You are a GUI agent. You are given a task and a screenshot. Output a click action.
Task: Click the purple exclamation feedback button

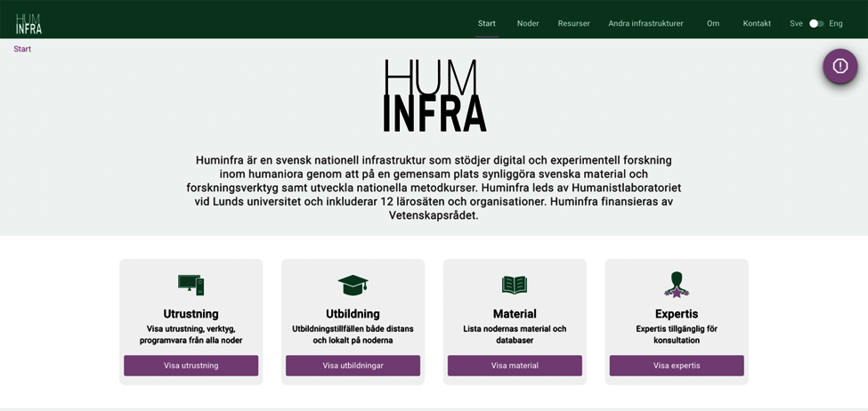tap(840, 66)
